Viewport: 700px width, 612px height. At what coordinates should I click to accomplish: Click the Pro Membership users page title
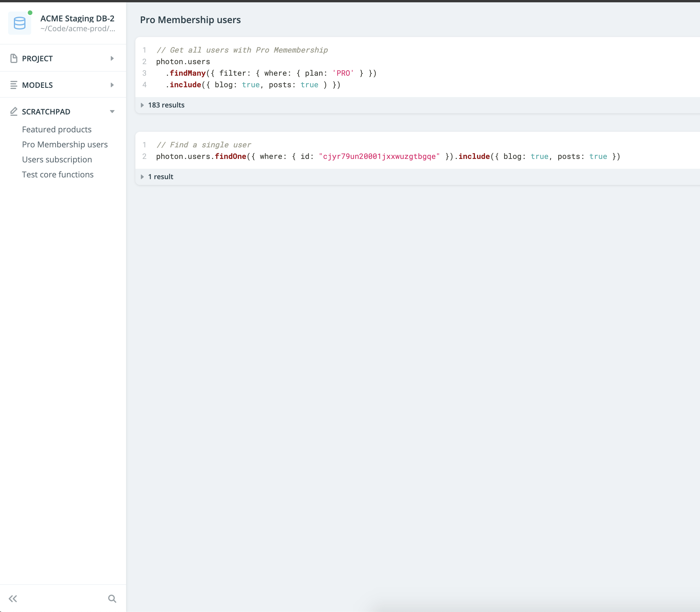(x=190, y=20)
